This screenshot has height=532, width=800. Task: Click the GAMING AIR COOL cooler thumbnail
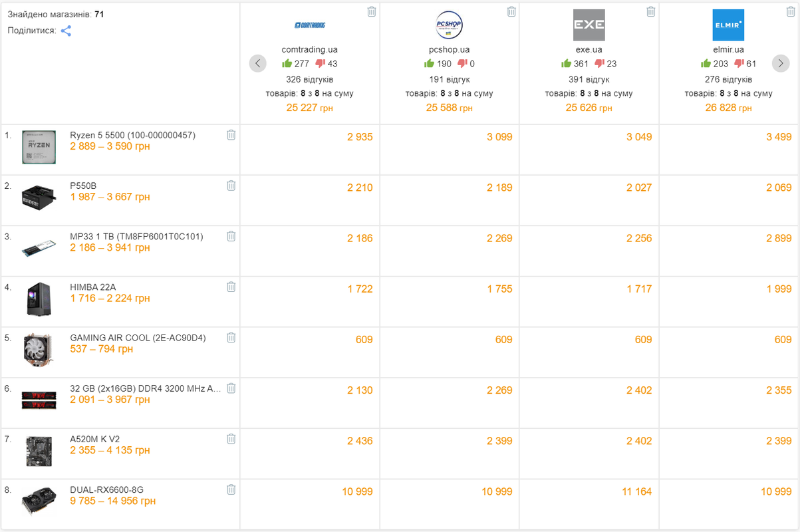pyautogui.click(x=39, y=350)
